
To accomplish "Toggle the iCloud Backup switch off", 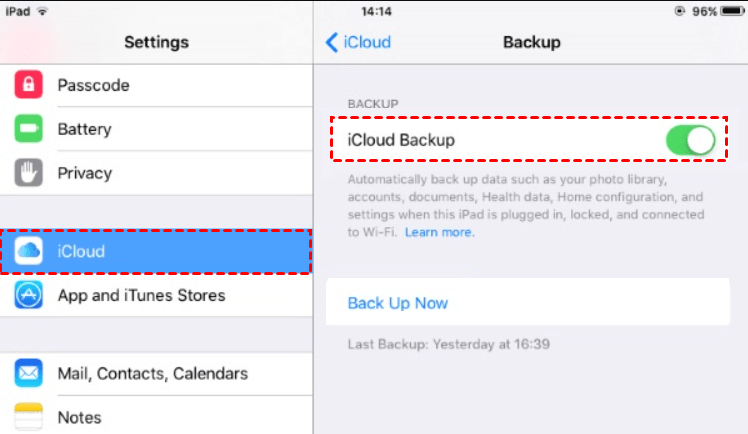I will pos(691,141).
